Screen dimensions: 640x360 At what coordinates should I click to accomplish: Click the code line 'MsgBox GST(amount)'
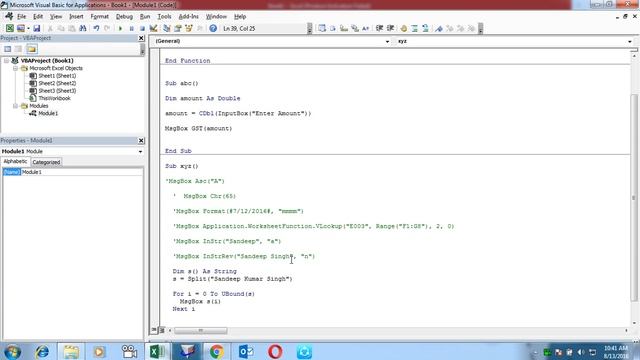(x=198, y=129)
